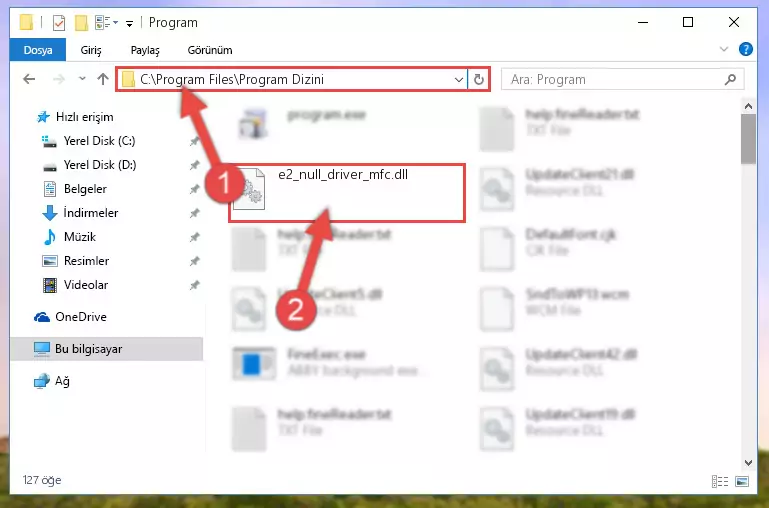The width and height of the screenshot is (769, 508).
Task: Click the window folder icon in title bar
Action: (26, 23)
